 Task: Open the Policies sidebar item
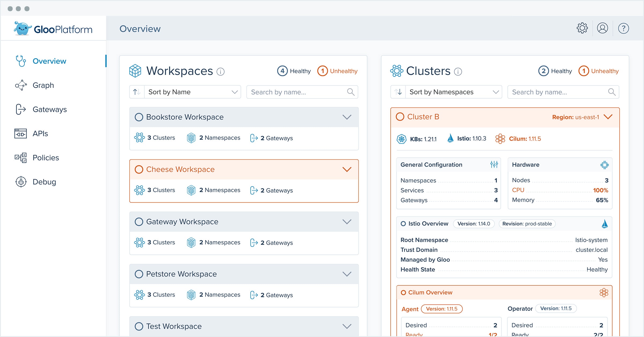tap(46, 158)
